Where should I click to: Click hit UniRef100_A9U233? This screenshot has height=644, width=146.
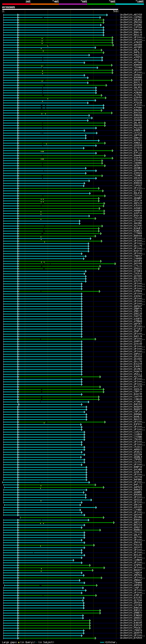131,55
